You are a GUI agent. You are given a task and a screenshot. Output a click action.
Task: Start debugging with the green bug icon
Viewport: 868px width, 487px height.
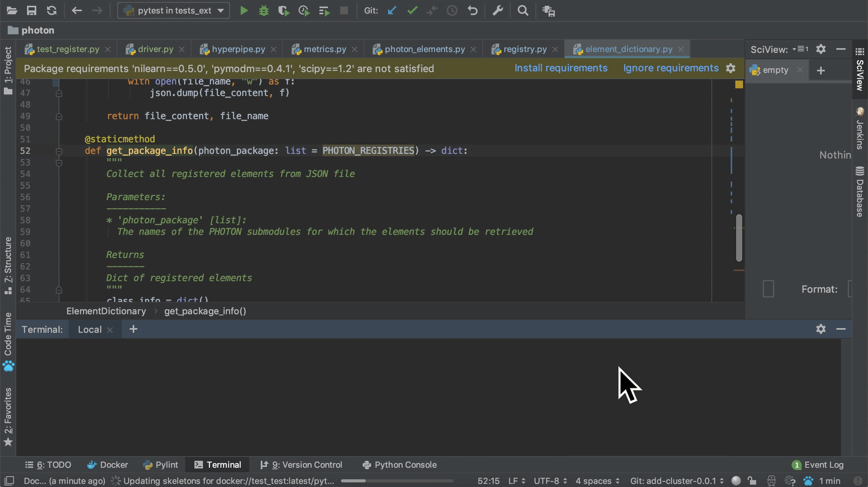click(264, 10)
